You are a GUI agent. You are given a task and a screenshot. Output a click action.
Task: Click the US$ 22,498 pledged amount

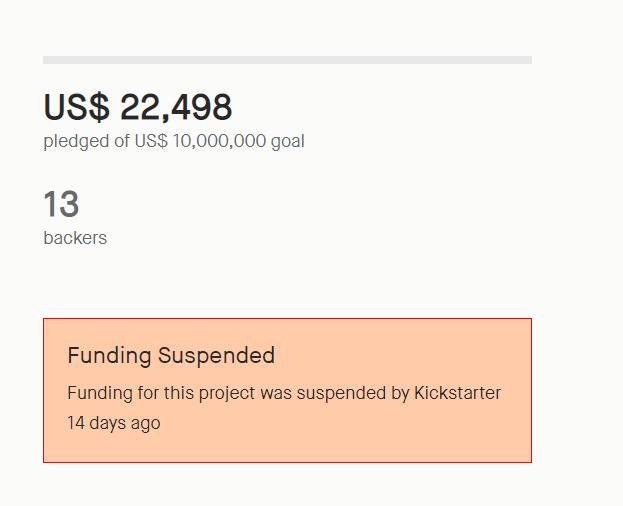(x=138, y=108)
